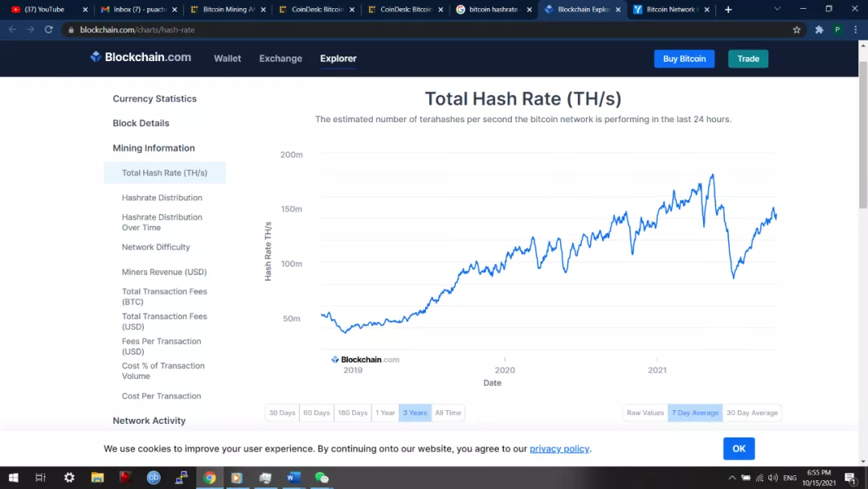Expand the Network Activity section

[149, 421]
